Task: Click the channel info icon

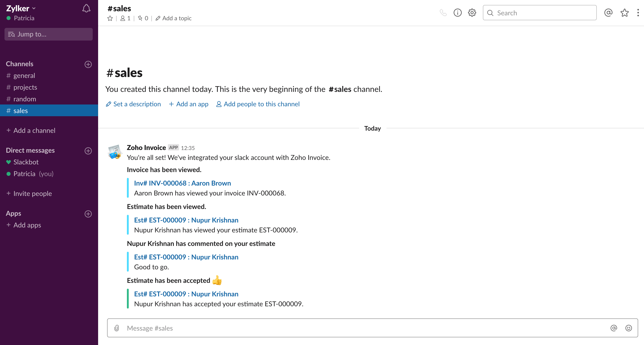Action: (457, 13)
